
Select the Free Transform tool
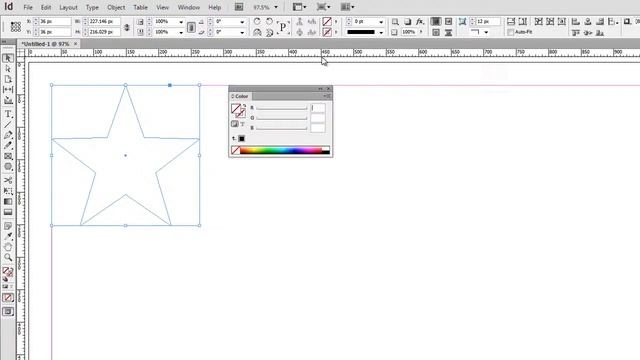pos(8,191)
